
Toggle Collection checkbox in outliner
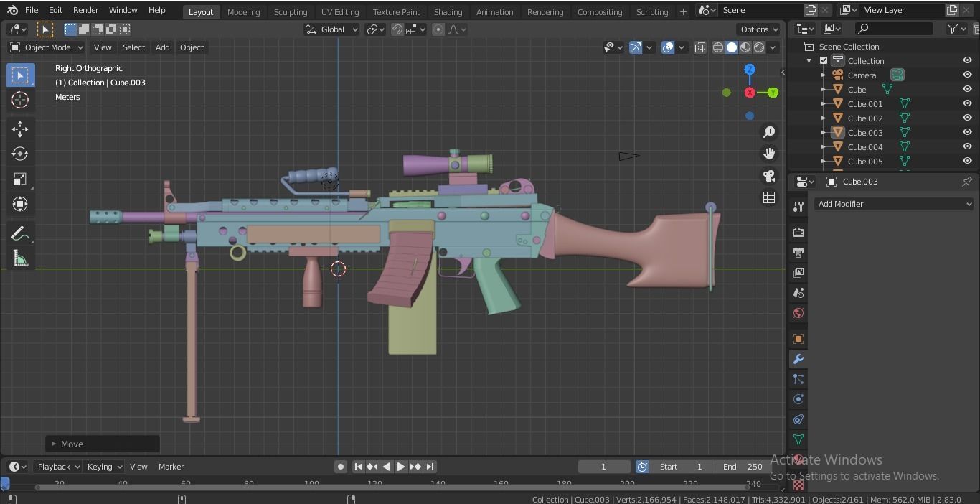point(824,61)
